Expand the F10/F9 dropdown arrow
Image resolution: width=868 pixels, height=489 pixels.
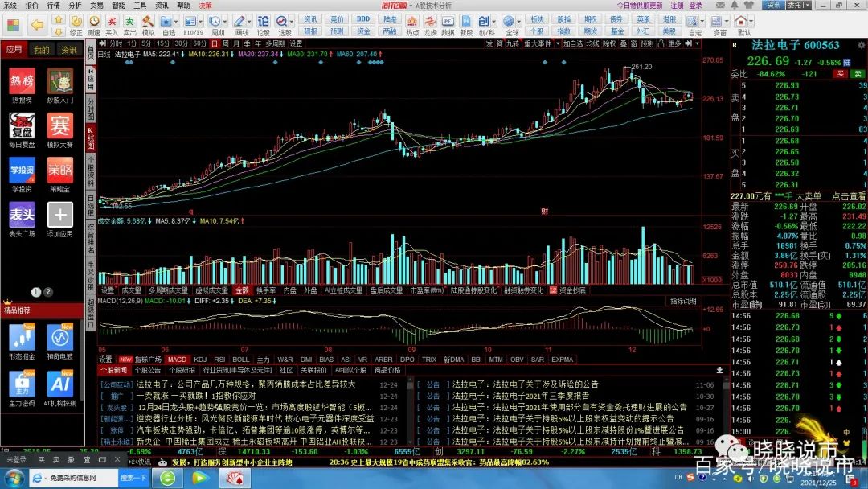coord(200,22)
